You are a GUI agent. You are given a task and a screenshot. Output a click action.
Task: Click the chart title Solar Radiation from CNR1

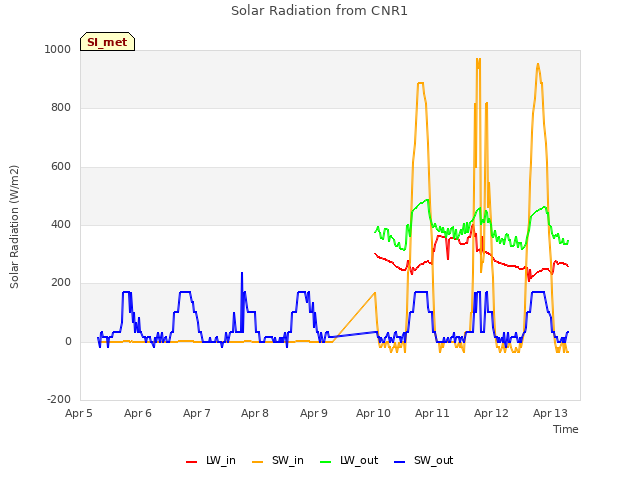pos(319,11)
